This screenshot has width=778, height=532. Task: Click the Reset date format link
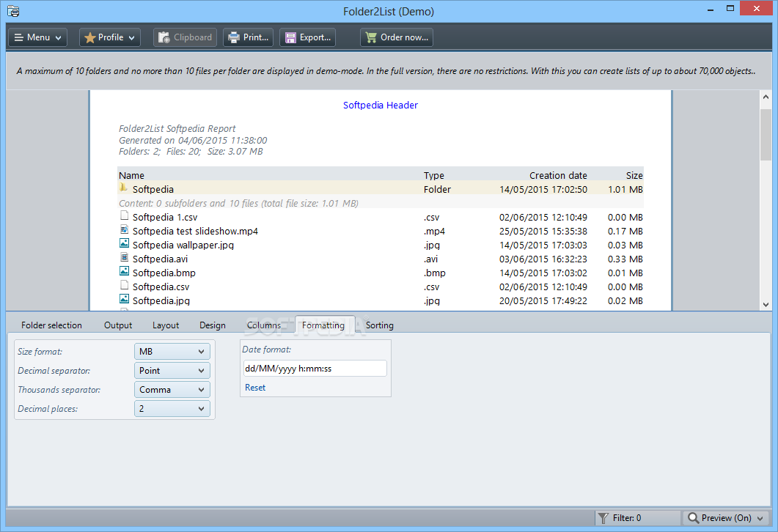[x=255, y=388]
